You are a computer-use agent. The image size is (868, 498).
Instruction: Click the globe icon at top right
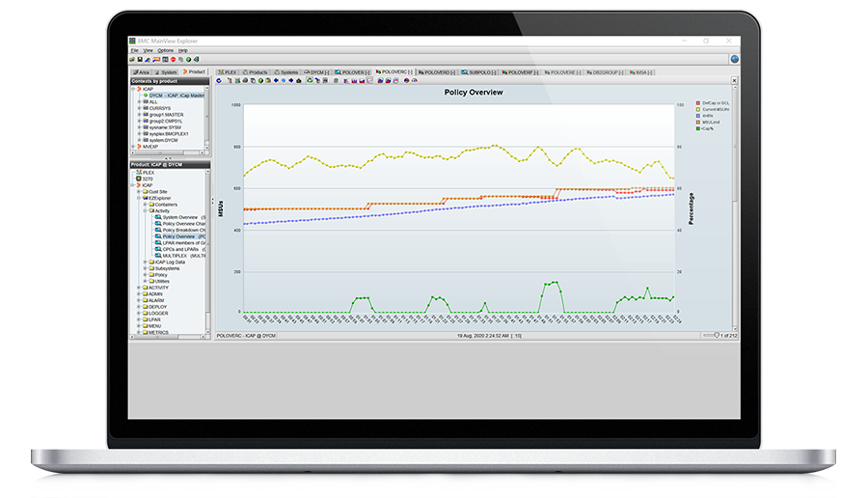(x=734, y=59)
